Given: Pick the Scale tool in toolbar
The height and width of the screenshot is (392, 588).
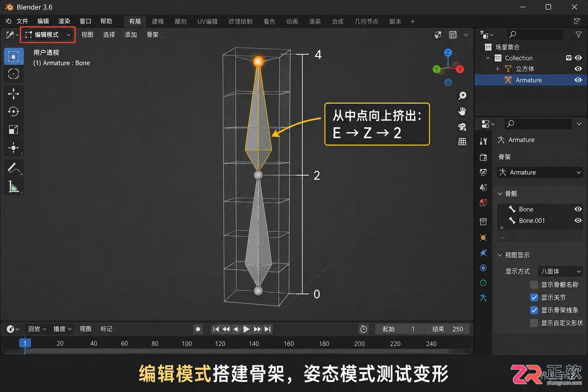Looking at the screenshot, I should pos(13,129).
